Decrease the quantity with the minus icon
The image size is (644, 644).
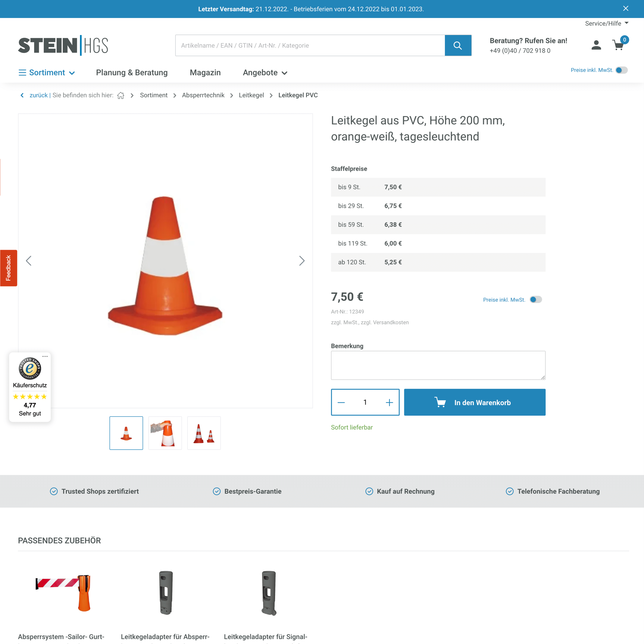point(341,402)
